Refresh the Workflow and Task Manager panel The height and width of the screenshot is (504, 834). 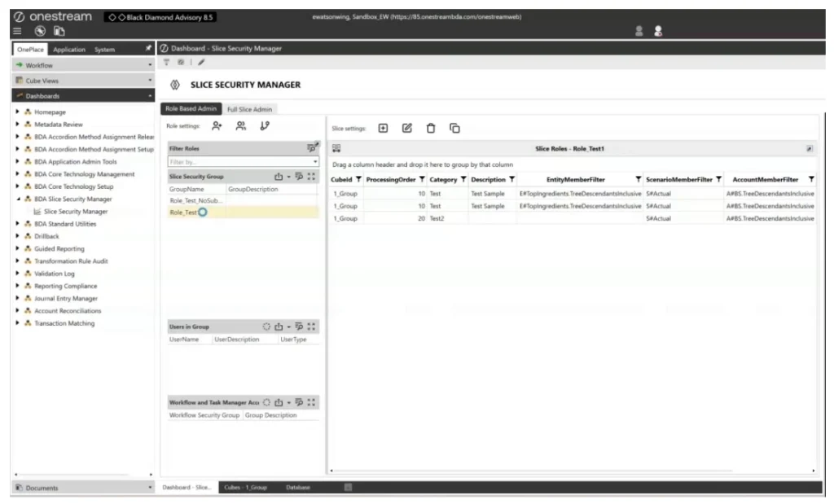(266, 402)
